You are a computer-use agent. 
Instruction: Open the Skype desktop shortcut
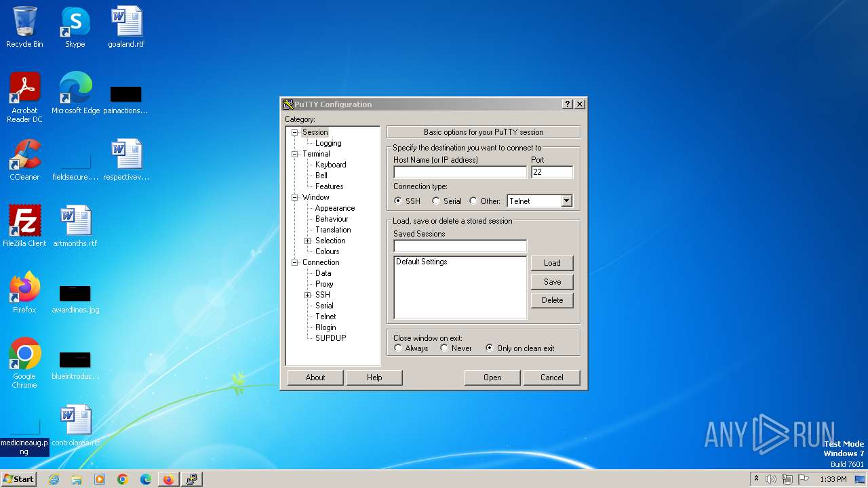pos(75,27)
